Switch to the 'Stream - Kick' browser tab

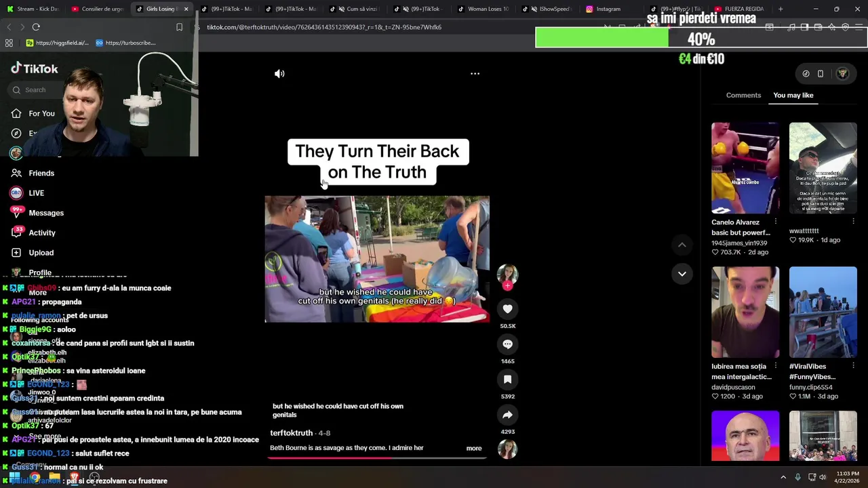click(33, 9)
